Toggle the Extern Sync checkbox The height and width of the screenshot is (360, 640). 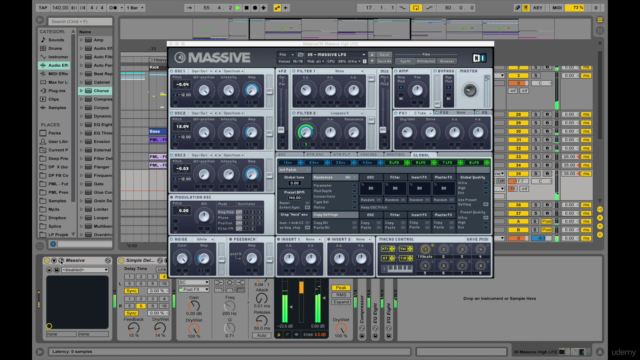point(307,207)
